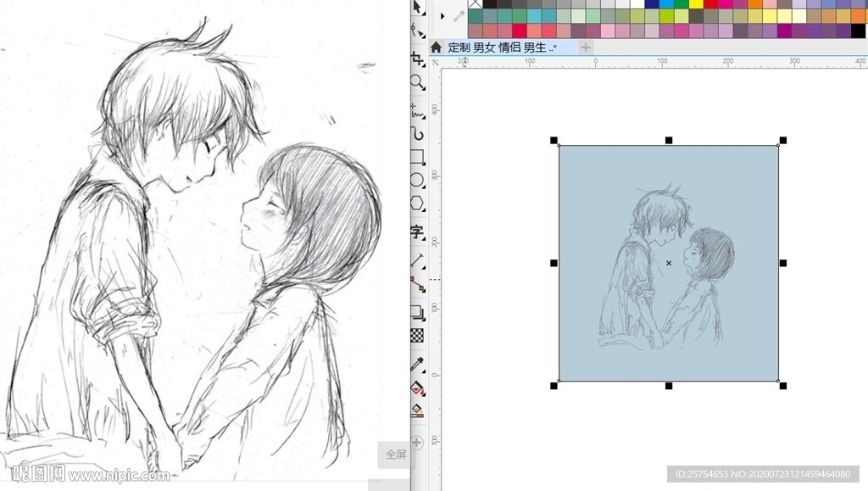Activate the Transparency checkerboard tool
The width and height of the screenshot is (868, 491).
pyautogui.click(x=417, y=335)
